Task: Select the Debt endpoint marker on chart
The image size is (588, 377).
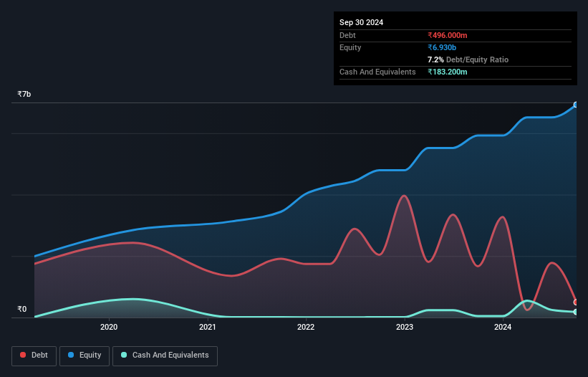Action: (x=576, y=302)
